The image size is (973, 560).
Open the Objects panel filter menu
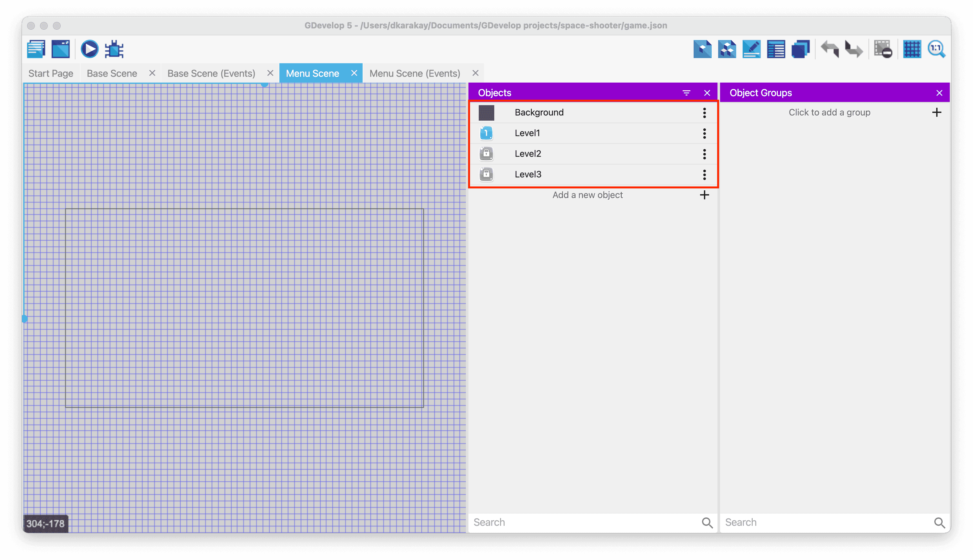pyautogui.click(x=686, y=93)
